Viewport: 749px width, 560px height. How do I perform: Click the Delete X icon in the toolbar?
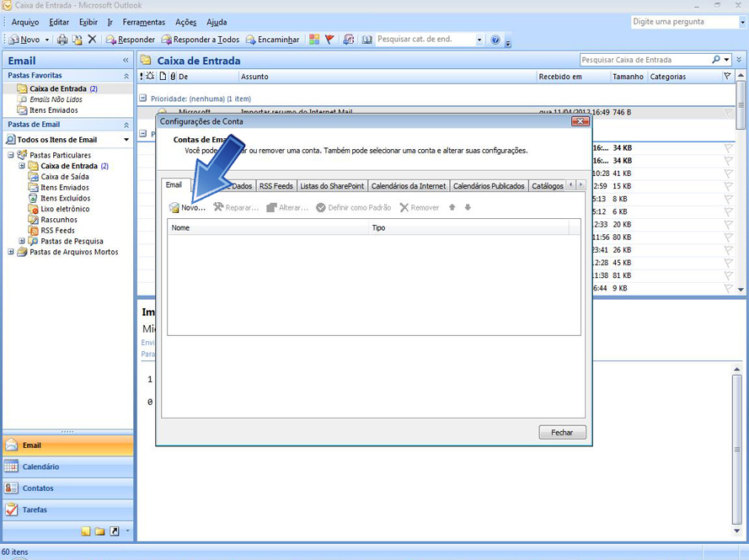92,39
